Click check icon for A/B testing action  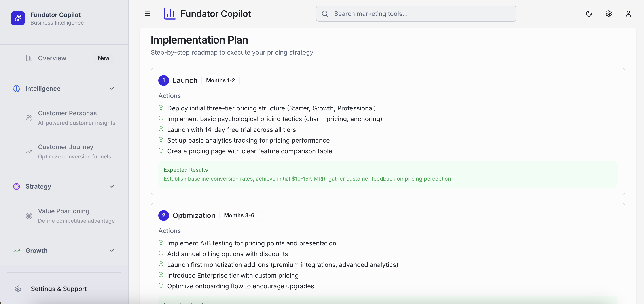[161, 243]
